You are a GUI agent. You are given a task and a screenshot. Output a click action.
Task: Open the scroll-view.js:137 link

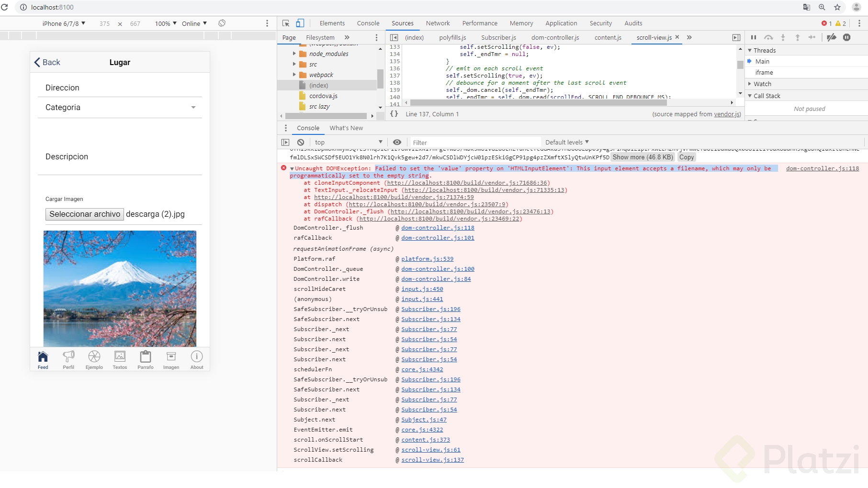point(432,460)
